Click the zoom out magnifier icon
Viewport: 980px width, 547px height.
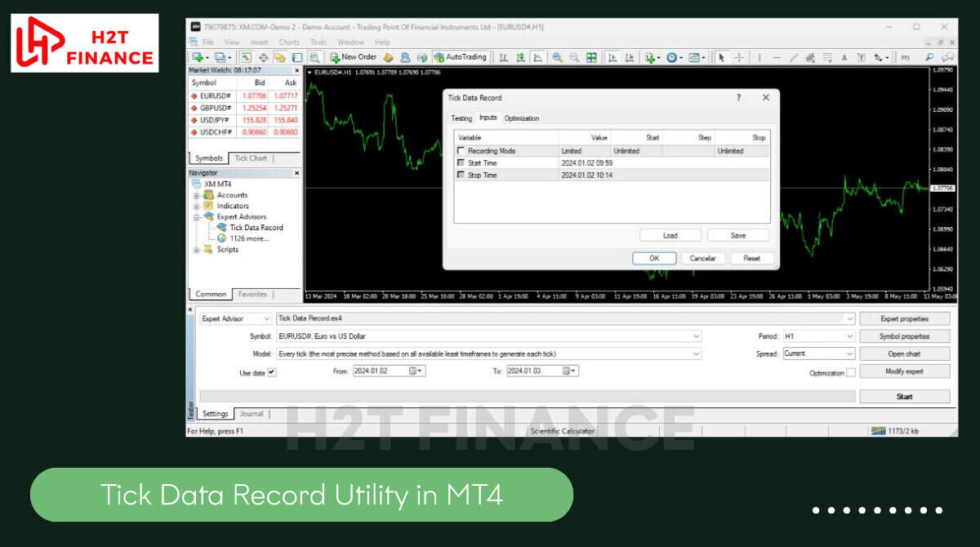coord(574,57)
